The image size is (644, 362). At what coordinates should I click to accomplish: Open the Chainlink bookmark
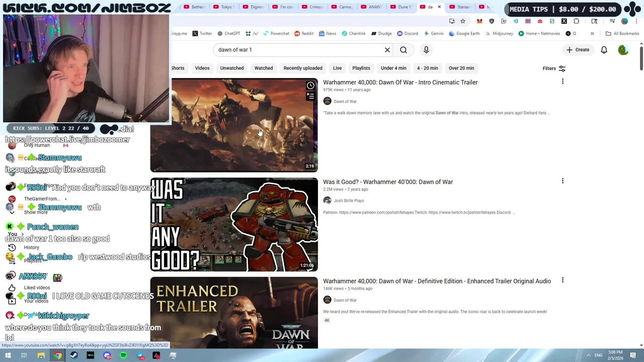tap(353, 34)
